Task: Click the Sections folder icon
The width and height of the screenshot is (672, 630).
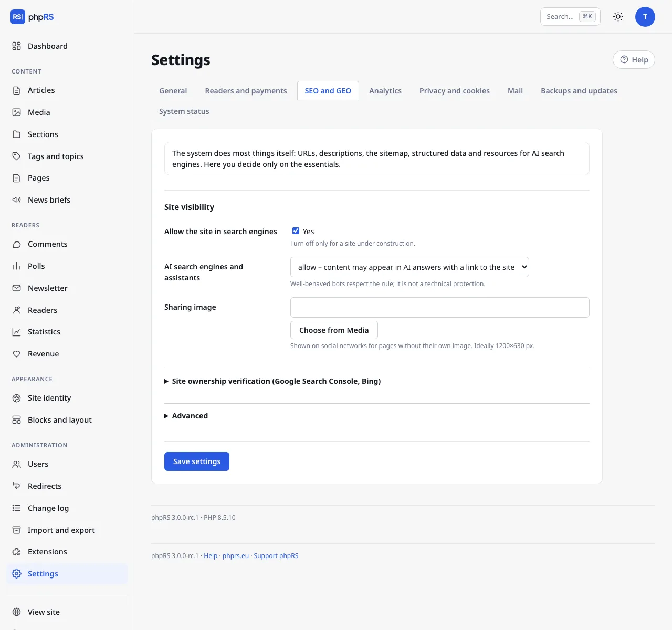Action: point(17,134)
